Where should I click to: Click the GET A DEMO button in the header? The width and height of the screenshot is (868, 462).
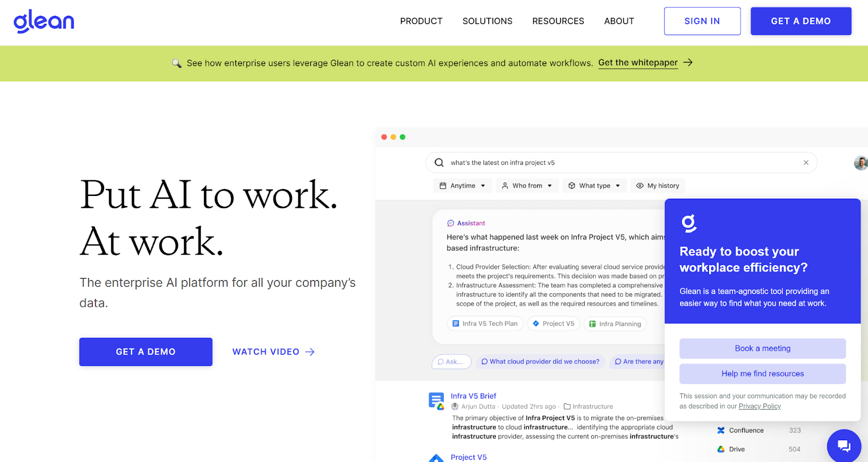tap(801, 21)
